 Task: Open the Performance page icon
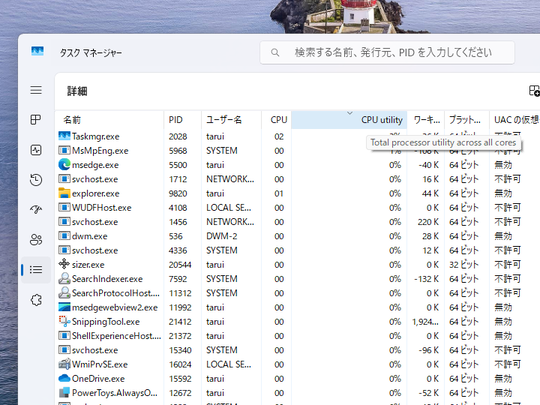click(x=36, y=150)
